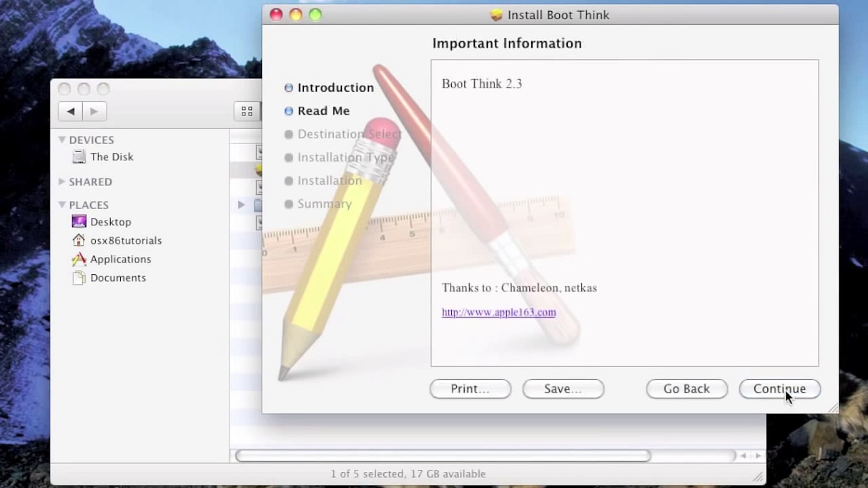
Task: Minimize the Install Boot Think window
Action: (x=296, y=15)
